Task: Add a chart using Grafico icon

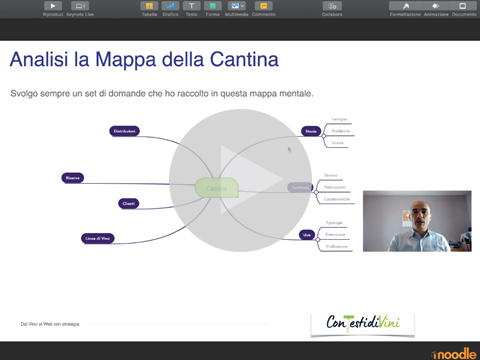Action: click(170, 6)
